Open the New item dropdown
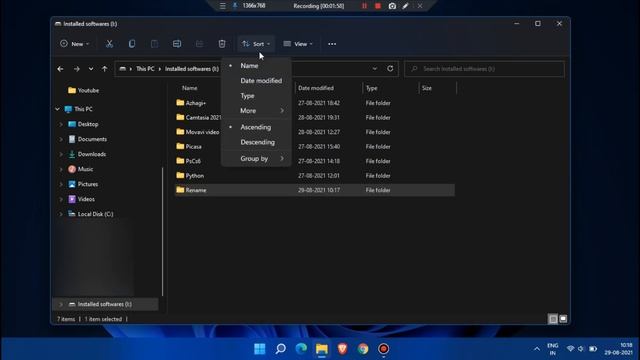The image size is (640, 360). [x=75, y=44]
